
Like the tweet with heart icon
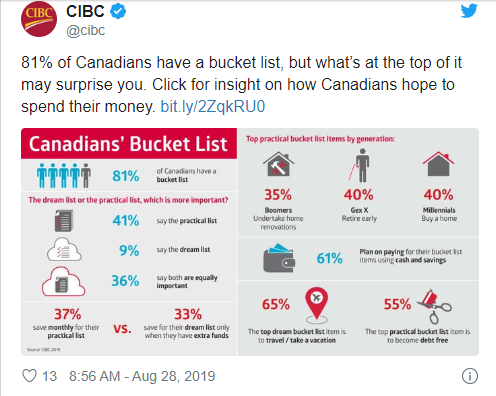(x=29, y=376)
